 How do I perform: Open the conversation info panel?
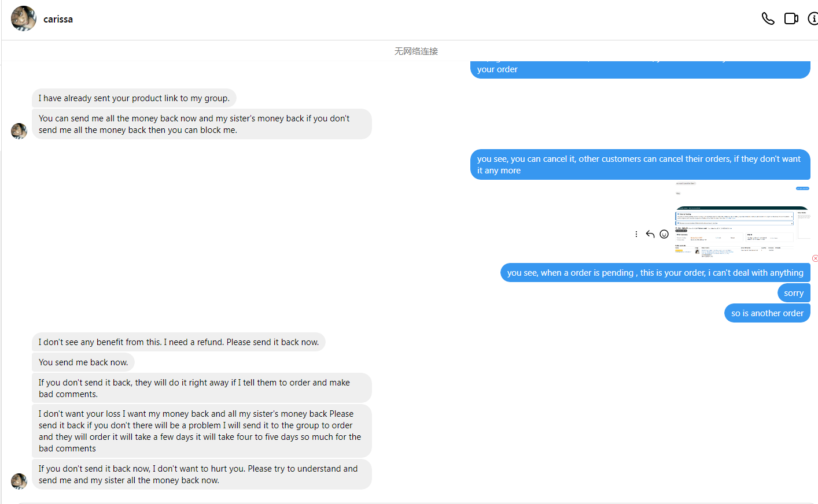(813, 19)
